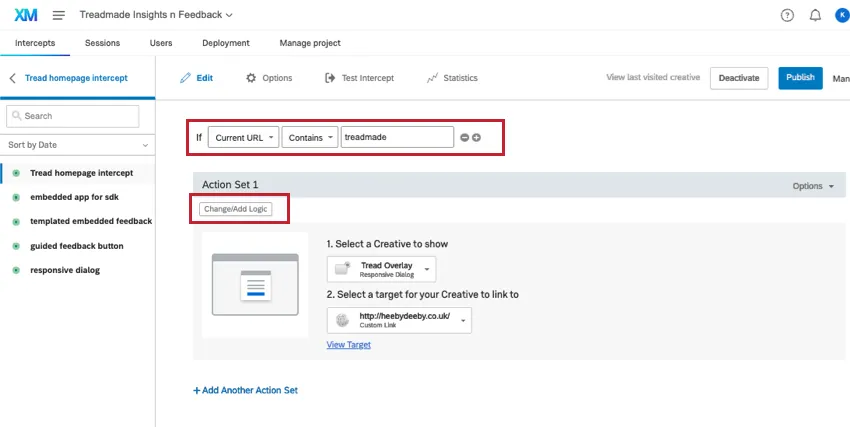Image resolution: width=850 pixels, height=427 pixels.
Task: Open the help question mark icon
Action: coord(787,15)
